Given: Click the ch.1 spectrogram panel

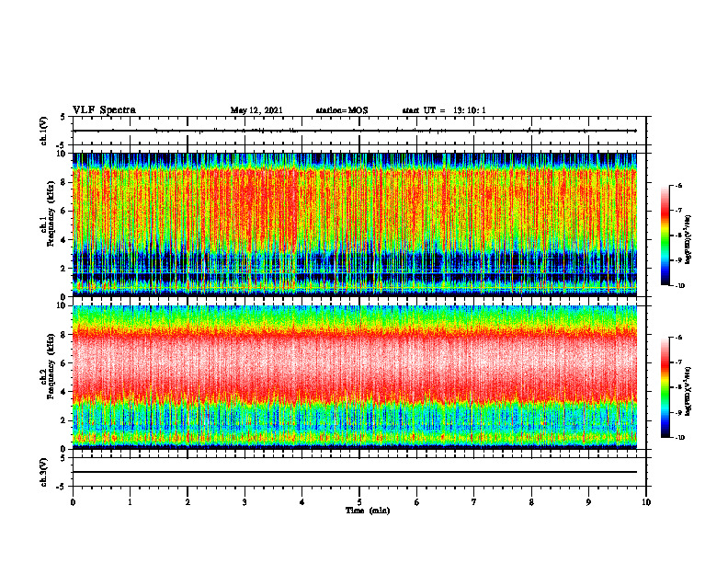Looking at the screenshot, I should (x=355, y=224).
